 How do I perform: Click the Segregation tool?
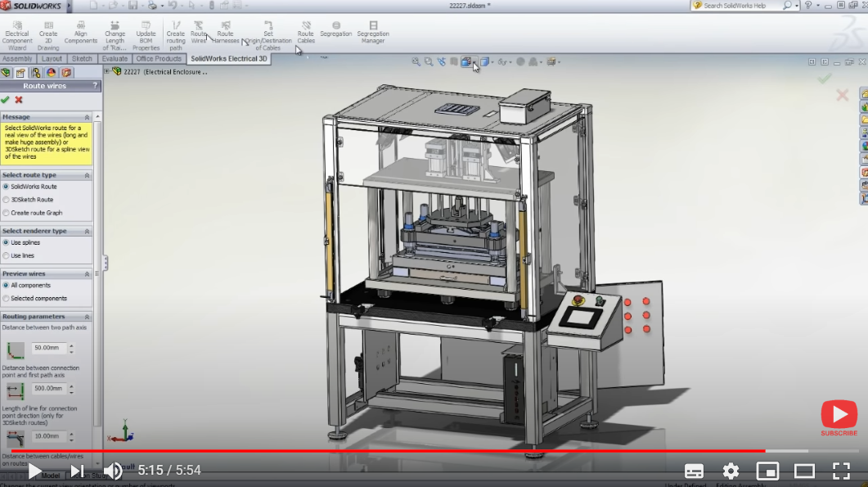(335, 29)
